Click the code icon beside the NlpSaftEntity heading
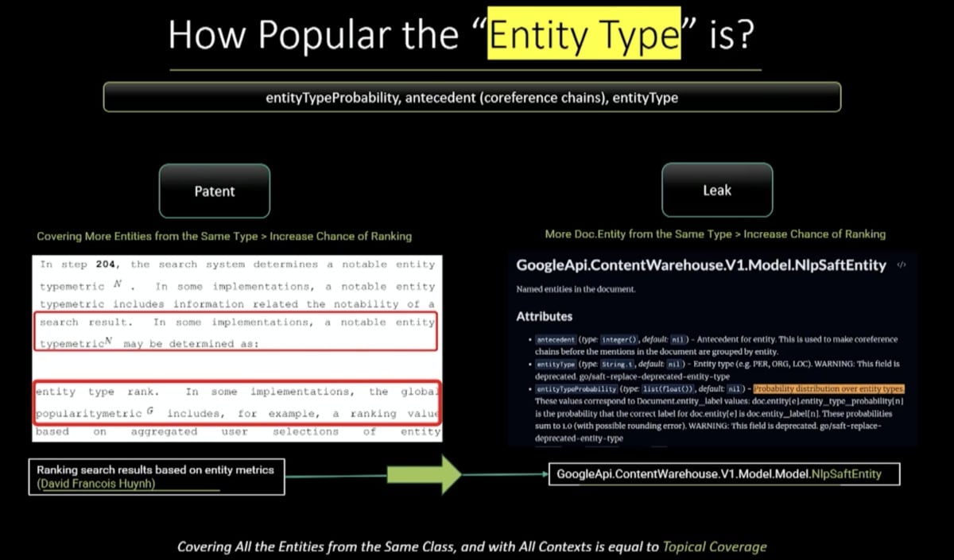This screenshot has height=560, width=954. (901, 265)
